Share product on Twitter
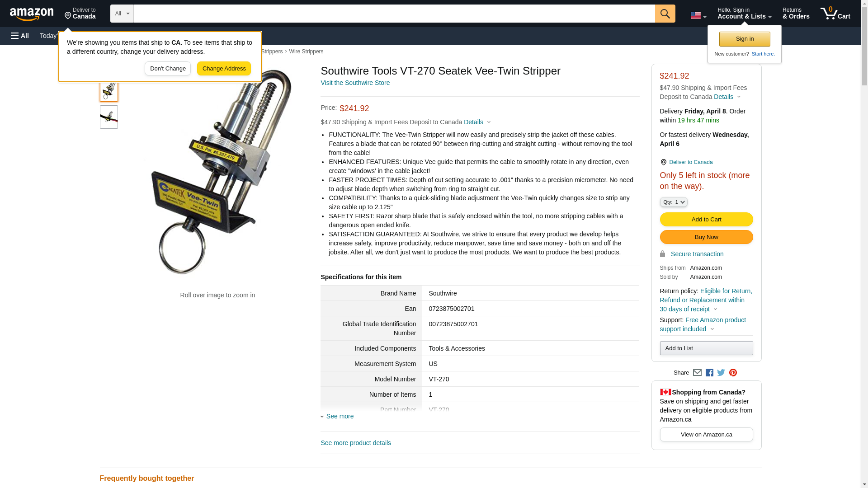 721,373
